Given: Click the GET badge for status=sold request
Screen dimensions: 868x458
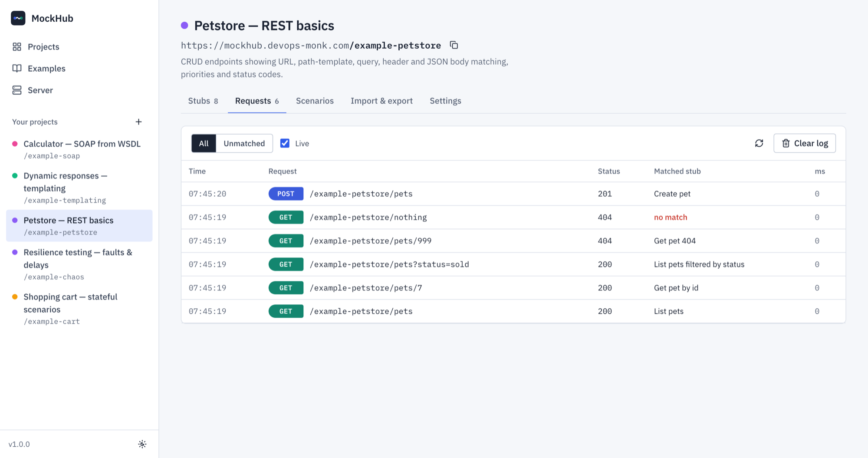Looking at the screenshot, I should (x=286, y=264).
